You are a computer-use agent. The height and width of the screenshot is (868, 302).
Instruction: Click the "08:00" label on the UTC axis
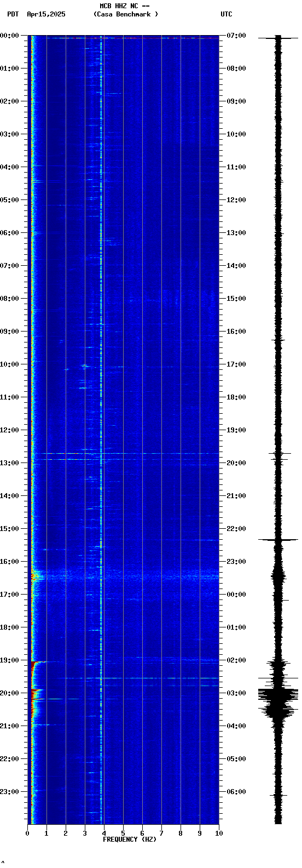coord(236,68)
